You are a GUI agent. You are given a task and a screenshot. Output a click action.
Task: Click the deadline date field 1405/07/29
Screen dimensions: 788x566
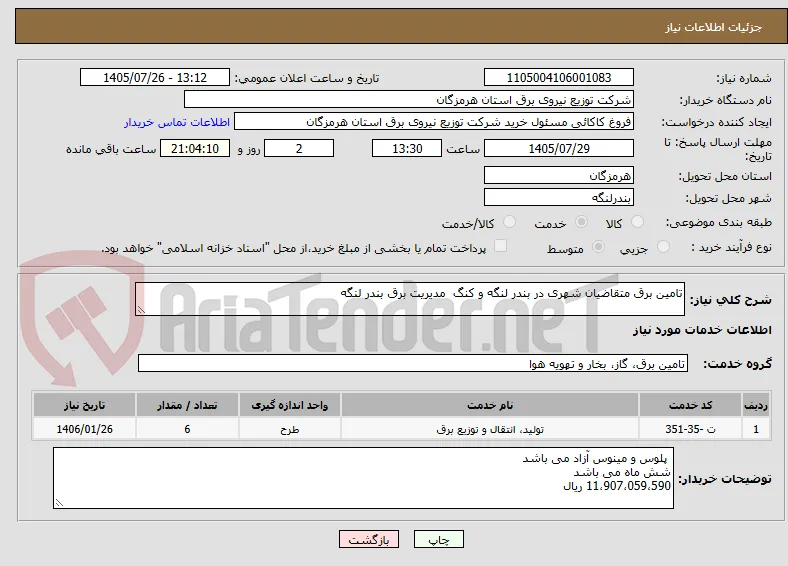click(x=559, y=148)
